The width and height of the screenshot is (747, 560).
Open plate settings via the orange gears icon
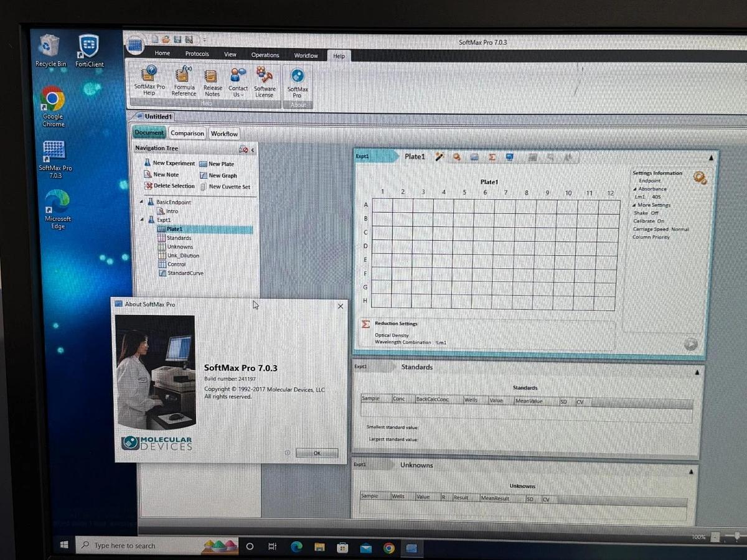[x=700, y=178]
